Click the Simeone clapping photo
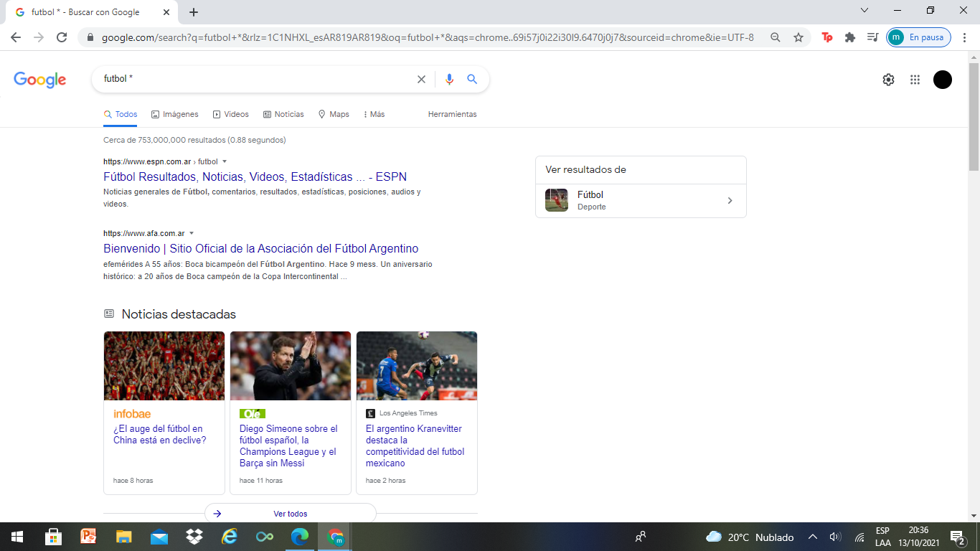Image resolution: width=980 pixels, height=551 pixels. coord(291,366)
